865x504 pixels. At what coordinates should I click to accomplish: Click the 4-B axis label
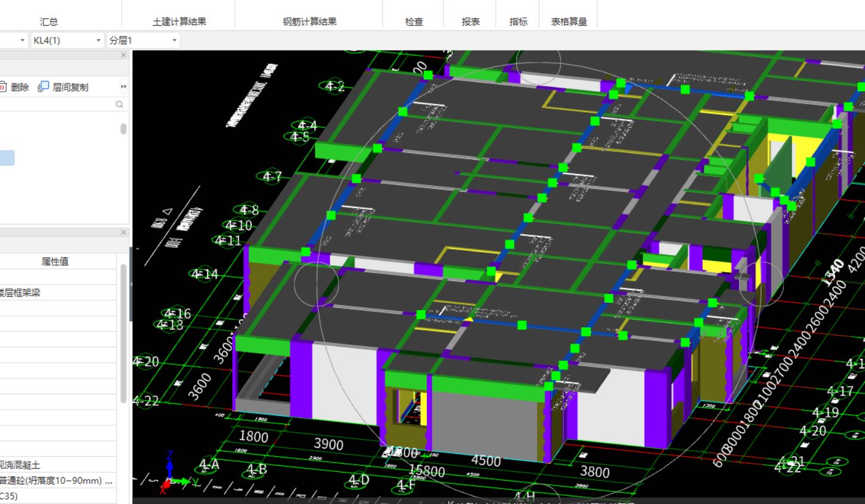(x=256, y=469)
